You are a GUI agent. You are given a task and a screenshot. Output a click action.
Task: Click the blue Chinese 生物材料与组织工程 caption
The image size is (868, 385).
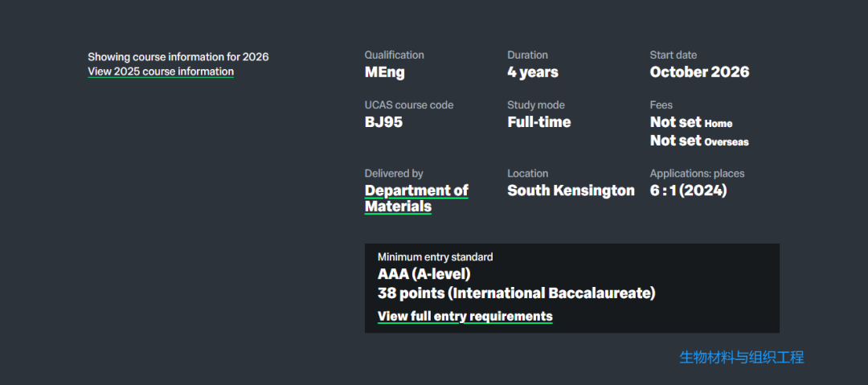(x=741, y=358)
